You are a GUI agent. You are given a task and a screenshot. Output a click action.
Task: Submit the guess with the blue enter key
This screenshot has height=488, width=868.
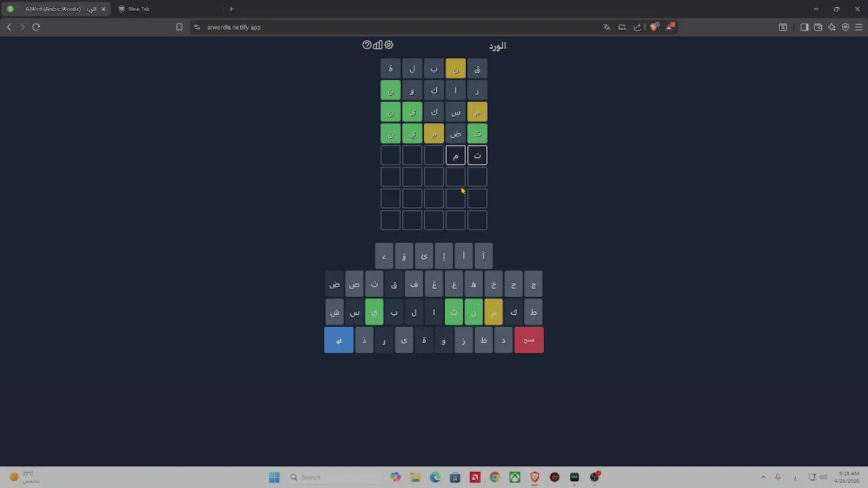point(339,340)
